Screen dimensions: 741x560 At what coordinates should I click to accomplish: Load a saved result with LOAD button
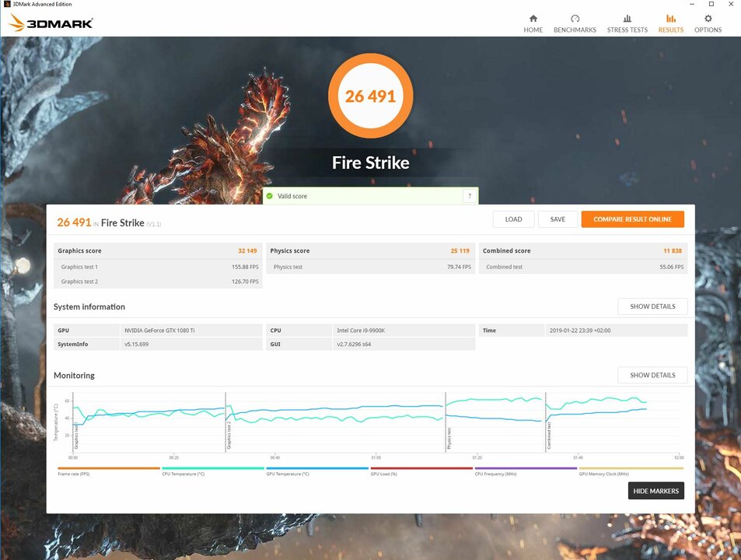(x=513, y=219)
